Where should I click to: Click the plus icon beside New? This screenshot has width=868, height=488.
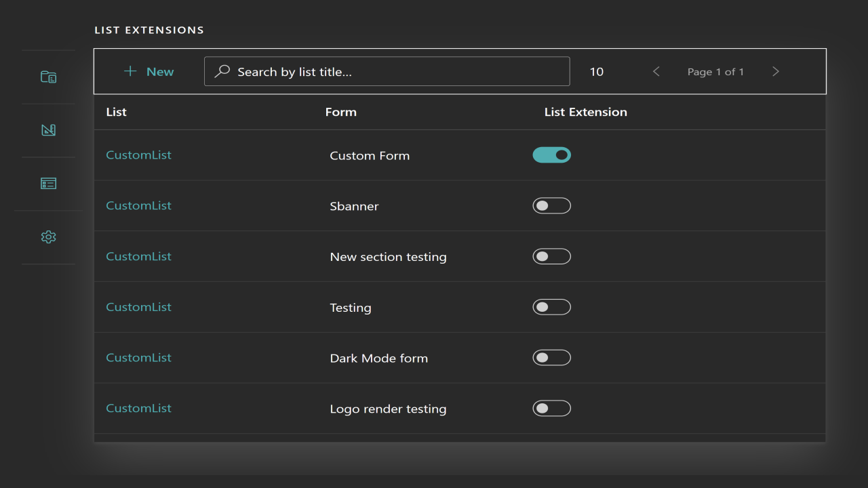pos(130,71)
